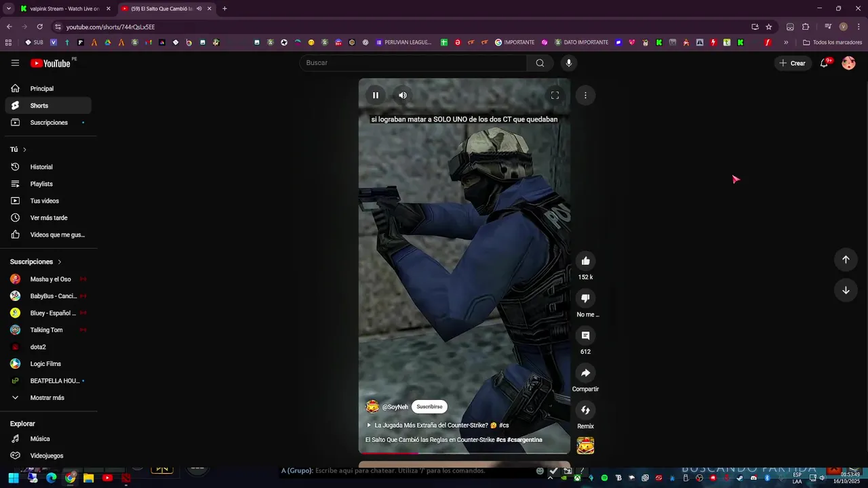Open Videojuegos in Explorar
This screenshot has width=868, height=488.
click(48, 456)
